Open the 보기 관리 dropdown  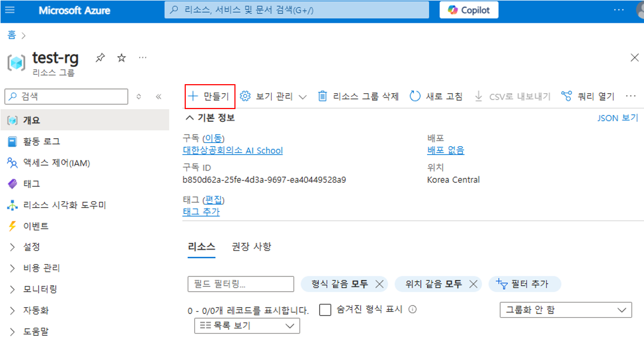tap(273, 96)
